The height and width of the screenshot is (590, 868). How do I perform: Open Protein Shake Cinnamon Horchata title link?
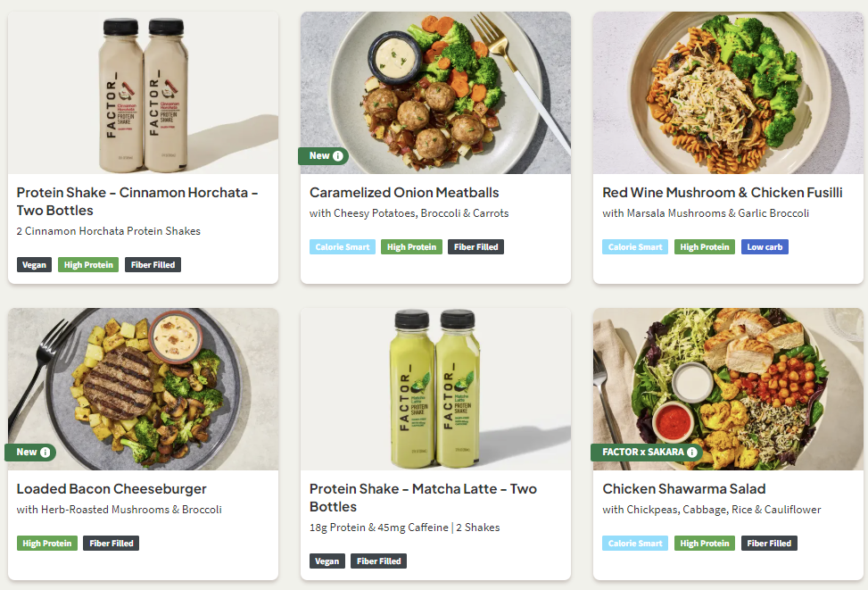pyautogui.click(x=137, y=202)
